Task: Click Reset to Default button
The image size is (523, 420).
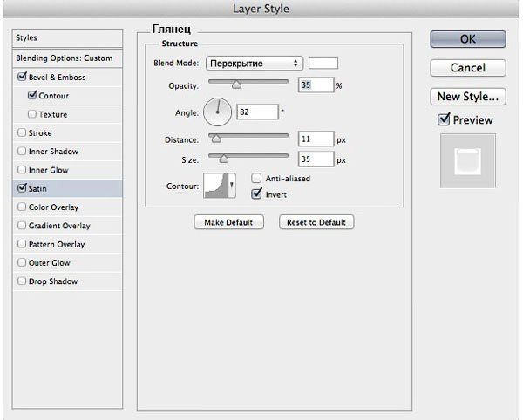Action: (x=317, y=222)
